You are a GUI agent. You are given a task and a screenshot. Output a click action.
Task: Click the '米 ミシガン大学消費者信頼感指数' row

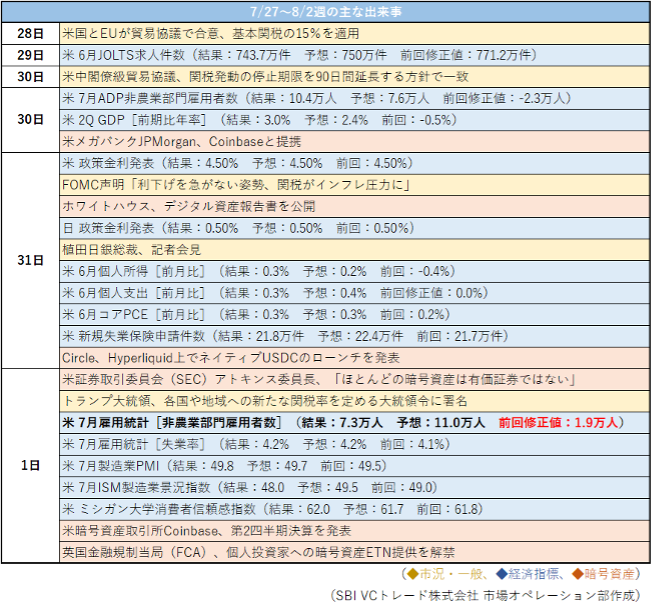point(355,509)
